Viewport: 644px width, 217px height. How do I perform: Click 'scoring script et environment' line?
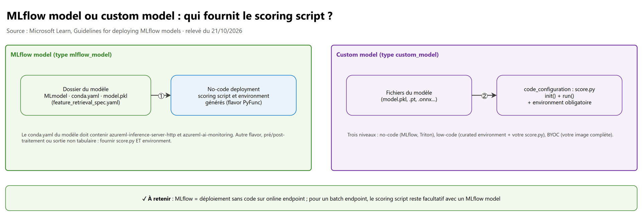(233, 96)
